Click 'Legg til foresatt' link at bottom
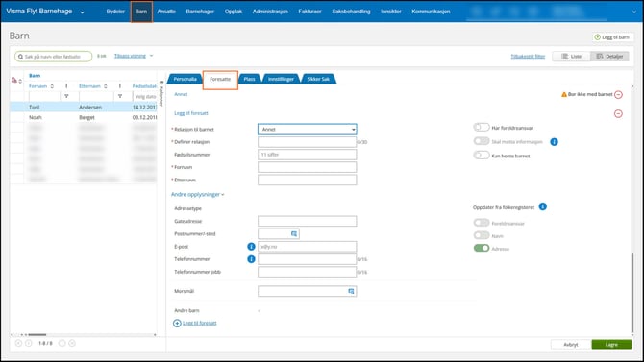This screenshot has width=644, height=362. pyautogui.click(x=200, y=323)
